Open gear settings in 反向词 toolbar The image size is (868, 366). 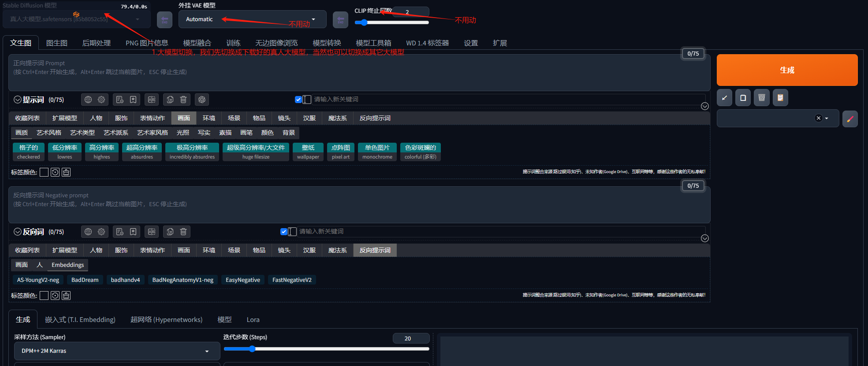[x=101, y=232]
